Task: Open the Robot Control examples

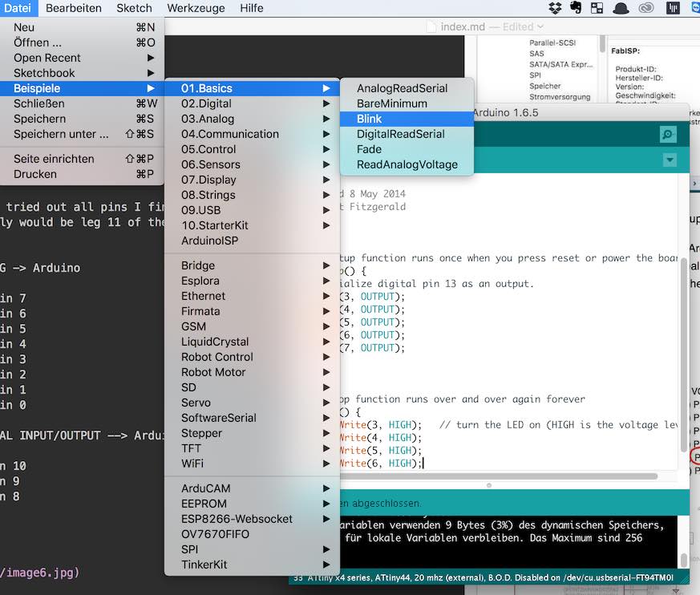Action: (253, 356)
